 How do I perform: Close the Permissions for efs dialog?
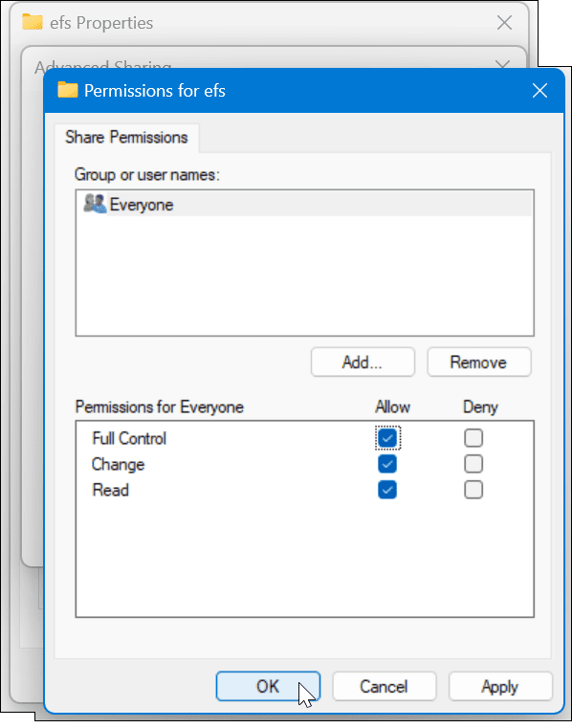click(x=539, y=91)
